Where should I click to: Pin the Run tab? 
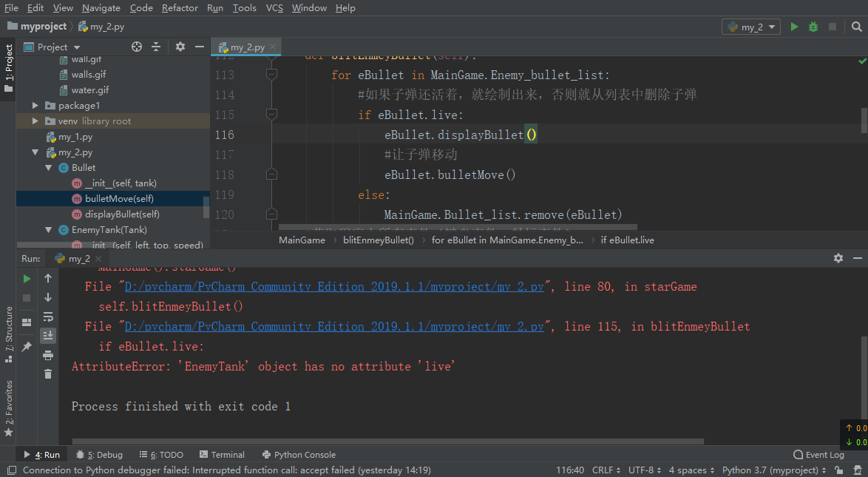(x=27, y=347)
